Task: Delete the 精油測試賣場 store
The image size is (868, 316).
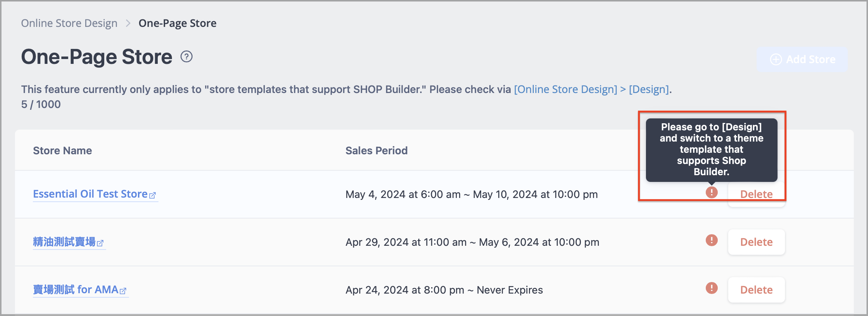Action: pyautogui.click(x=756, y=242)
